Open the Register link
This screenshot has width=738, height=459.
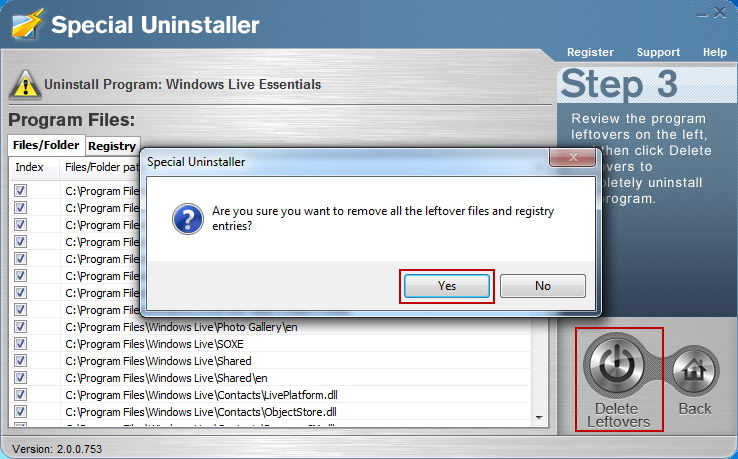pos(590,52)
